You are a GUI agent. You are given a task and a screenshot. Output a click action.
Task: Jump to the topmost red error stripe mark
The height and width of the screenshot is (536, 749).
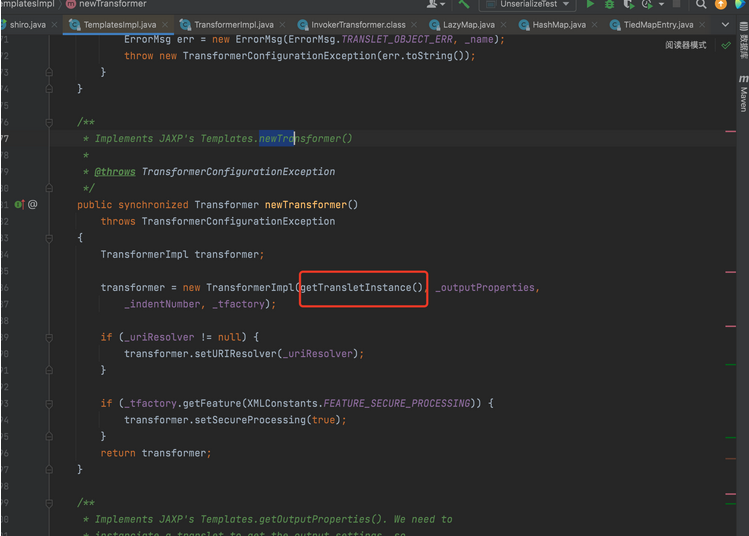pyautogui.click(x=730, y=131)
